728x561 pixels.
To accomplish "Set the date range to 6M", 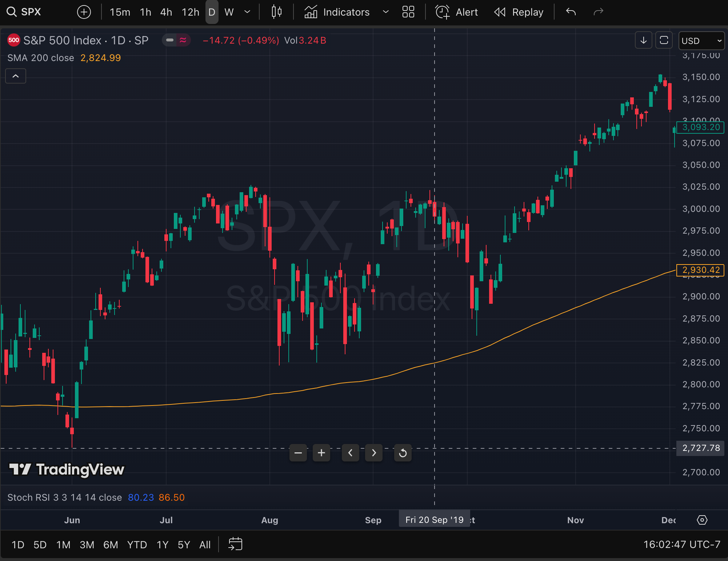I will pos(111,545).
